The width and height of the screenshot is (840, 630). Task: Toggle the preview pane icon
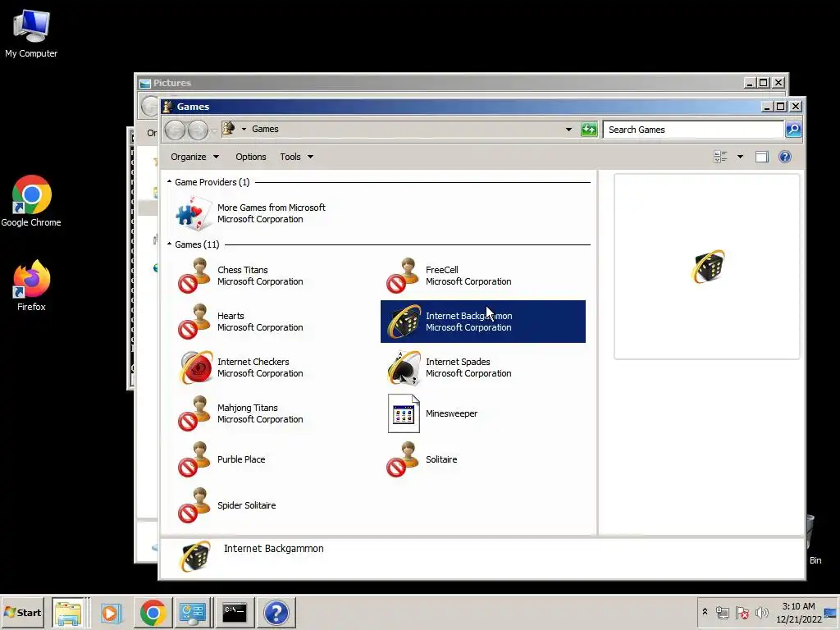(761, 157)
